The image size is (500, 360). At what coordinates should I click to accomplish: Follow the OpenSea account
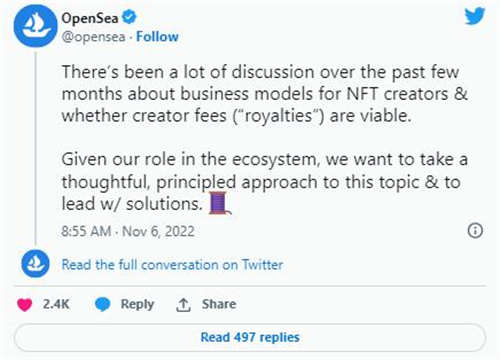[157, 37]
